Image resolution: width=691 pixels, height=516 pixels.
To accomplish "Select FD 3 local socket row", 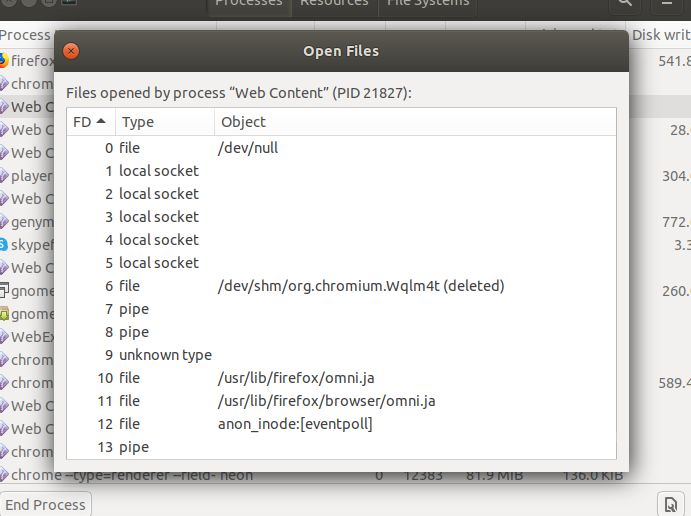I will (341, 217).
